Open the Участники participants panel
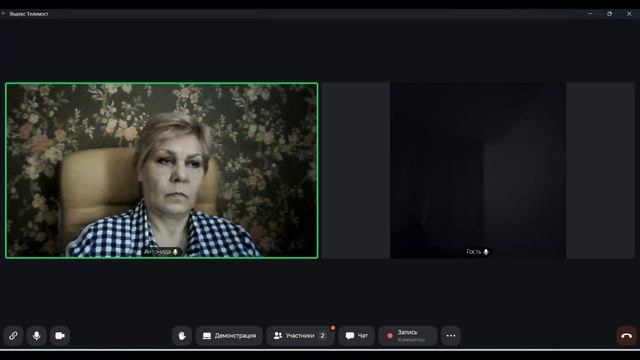 click(300, 336)
